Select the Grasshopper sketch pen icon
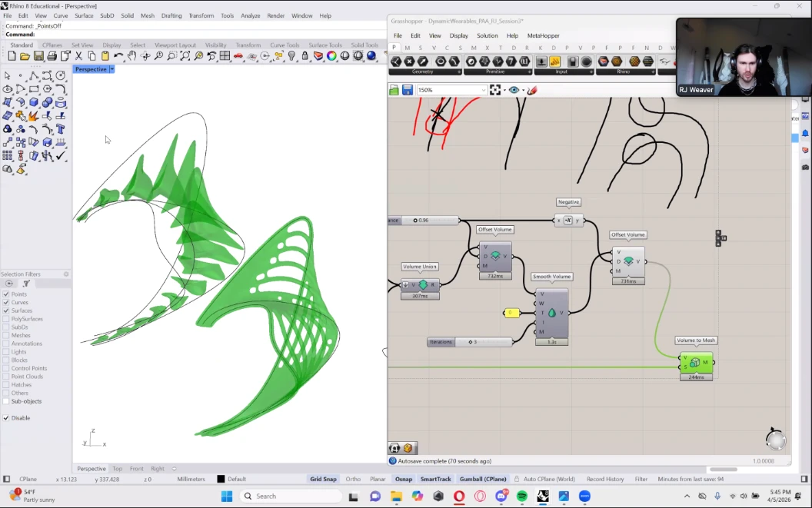The height and width of the screenshot is (508, 812). 532,90
